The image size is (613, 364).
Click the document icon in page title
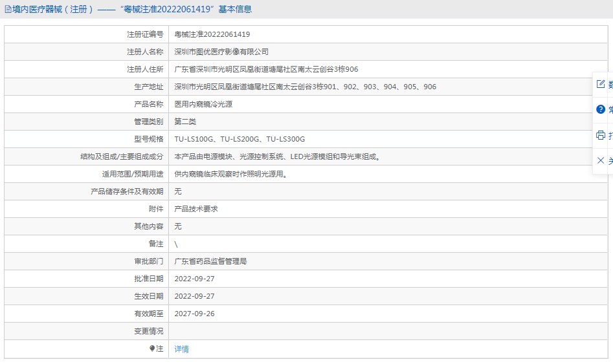pyautogui.click(x=8, y=9)
